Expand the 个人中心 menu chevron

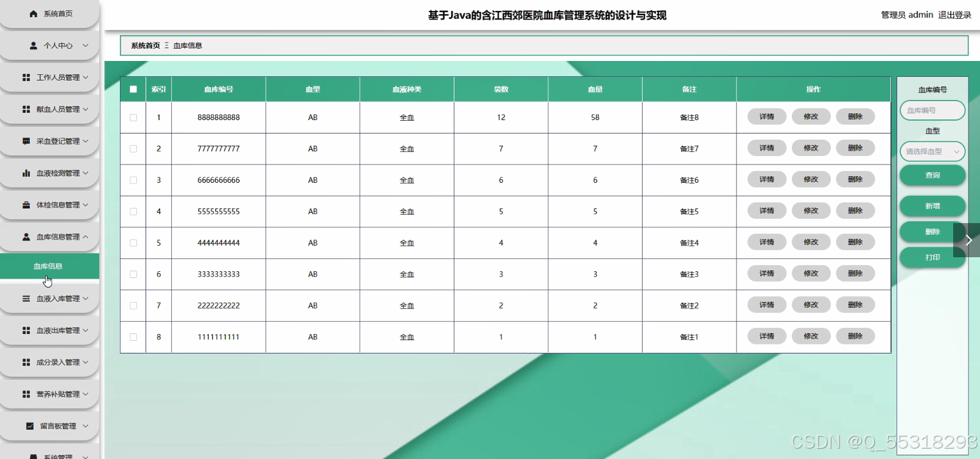click(x=85, y=46)
